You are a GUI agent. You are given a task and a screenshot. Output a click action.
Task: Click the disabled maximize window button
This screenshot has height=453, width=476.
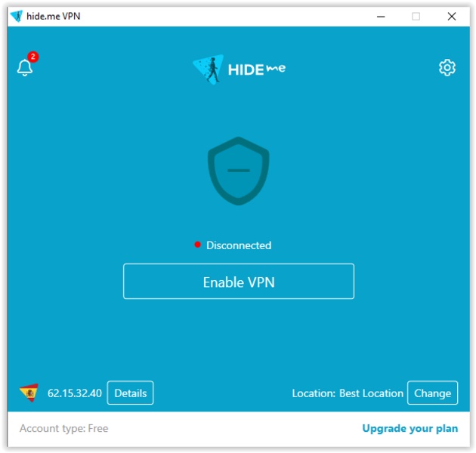tap(416, 17)
